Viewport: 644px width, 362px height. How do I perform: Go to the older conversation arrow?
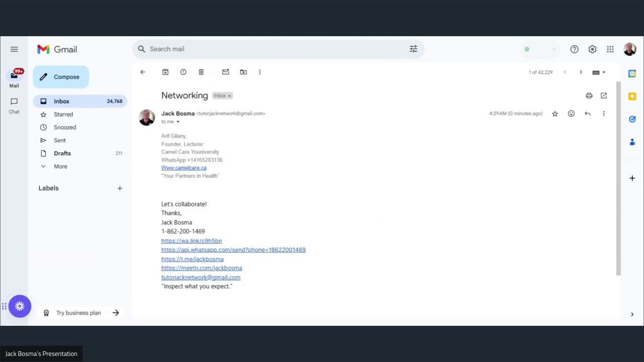click(581, 72)
